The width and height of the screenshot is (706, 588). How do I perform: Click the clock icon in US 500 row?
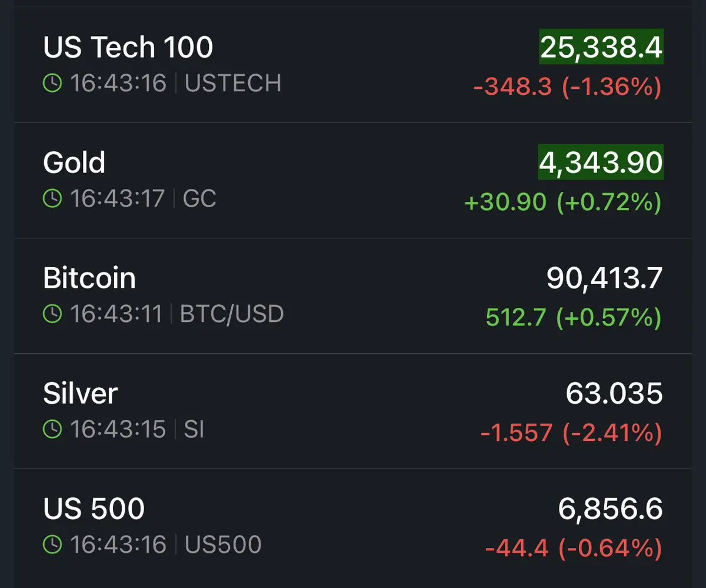tap(52, 545)
